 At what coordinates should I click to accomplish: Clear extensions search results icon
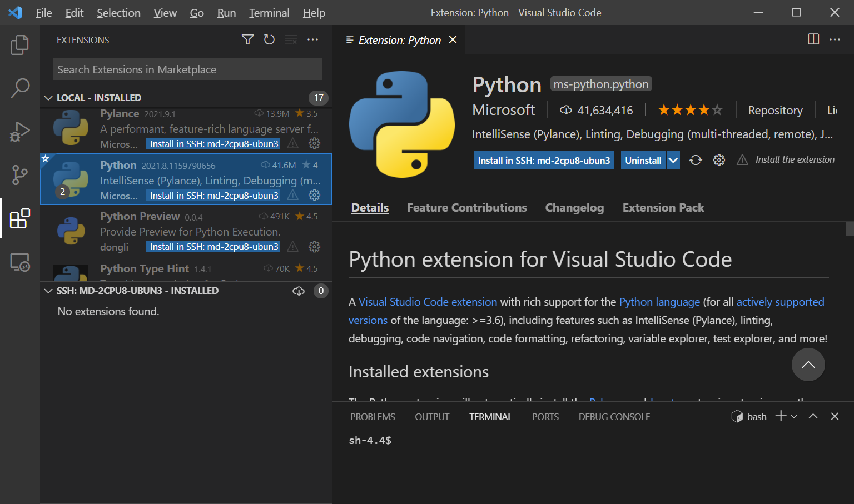(x=291, y=39)
